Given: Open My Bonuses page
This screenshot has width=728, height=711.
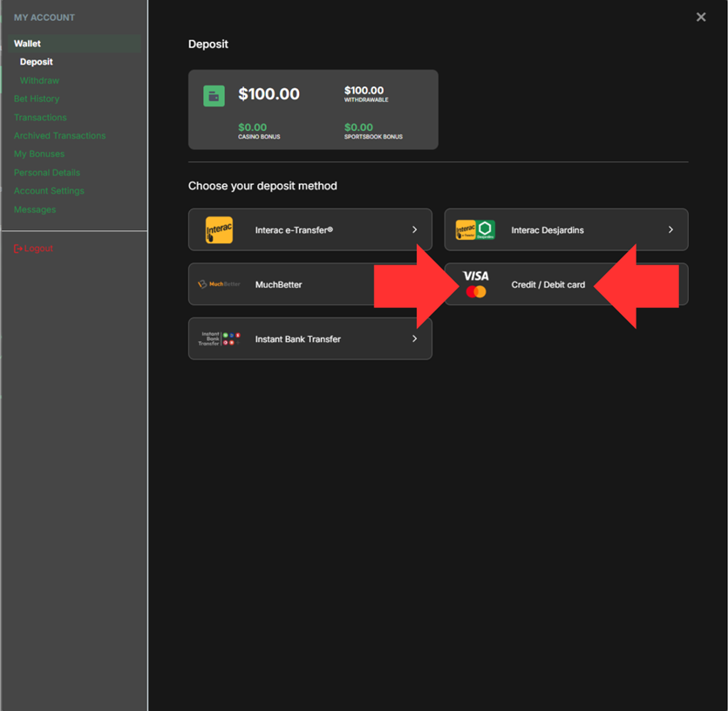Looking at the screenshot, I should pyautogui.click(x=39, y=154).
